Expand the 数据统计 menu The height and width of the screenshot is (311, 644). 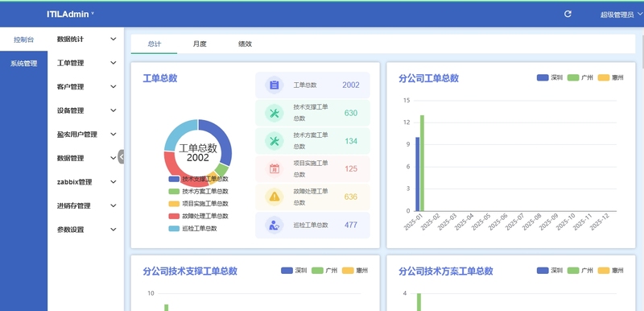(x=87, y=39)
